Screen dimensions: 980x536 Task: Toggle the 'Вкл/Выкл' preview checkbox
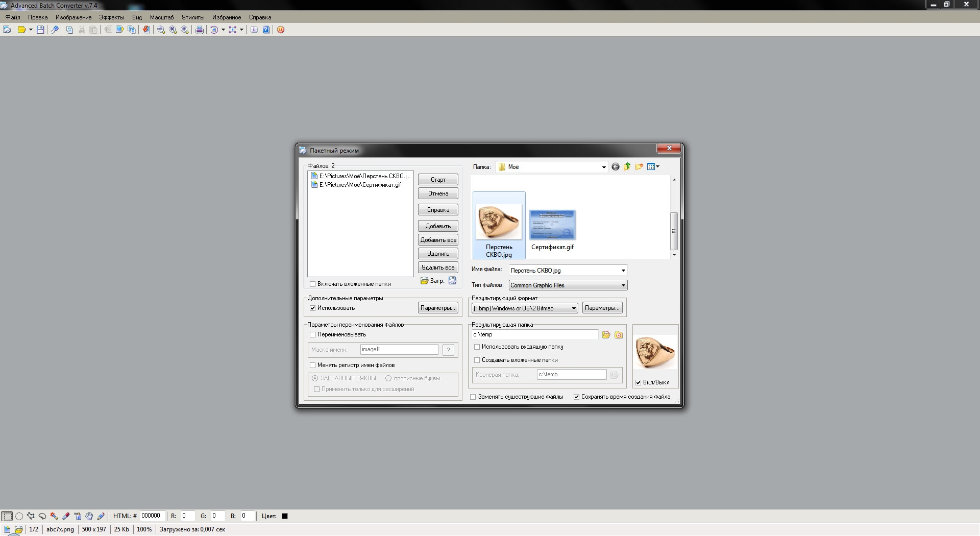[x=638, y=382]
